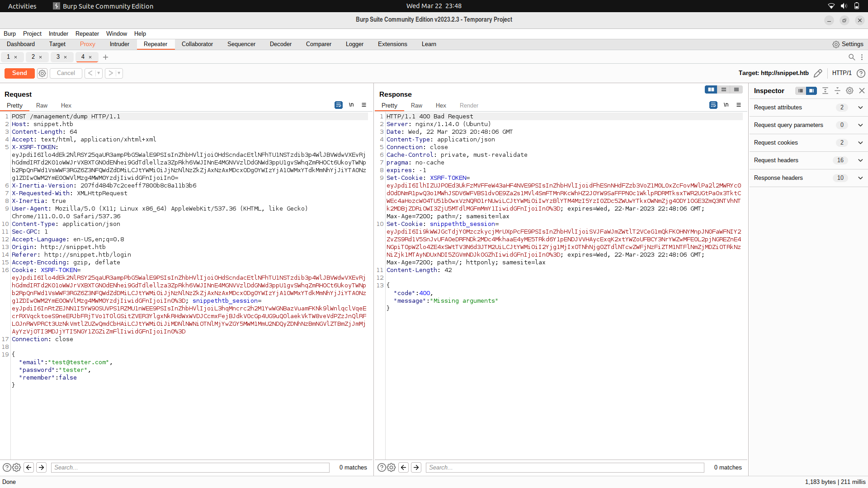
Task: Toggle word wrap in Response editor
Action: pos(713,105)
